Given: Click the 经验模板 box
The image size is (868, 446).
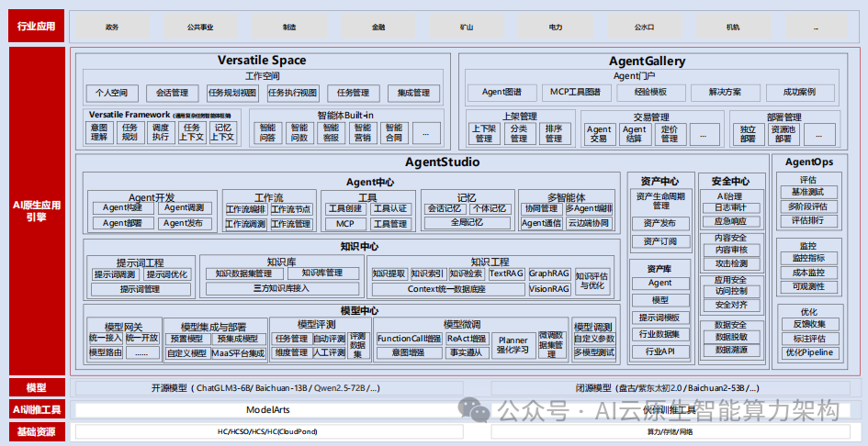Looking at the screenshot, I should click(651, 93).
